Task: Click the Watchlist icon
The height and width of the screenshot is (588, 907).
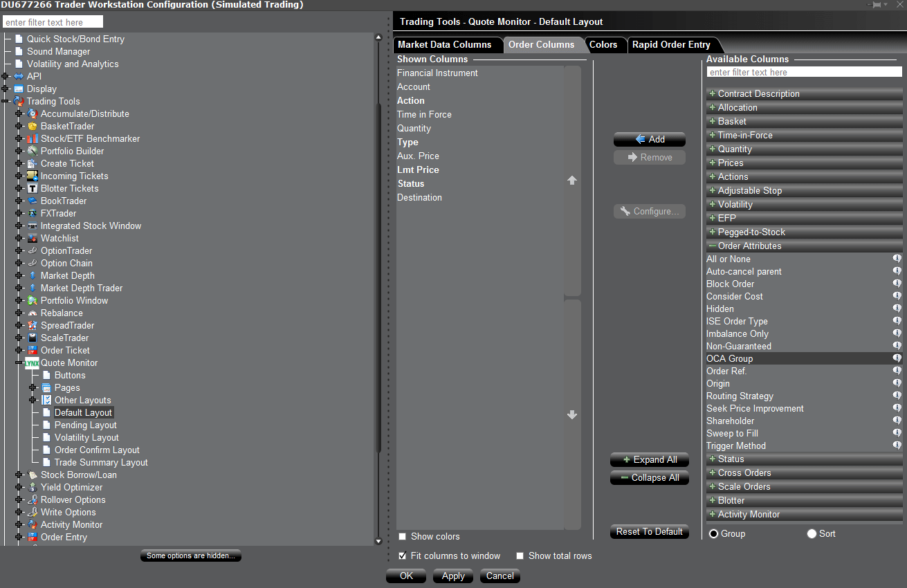Action: click(x=32, y=238)
